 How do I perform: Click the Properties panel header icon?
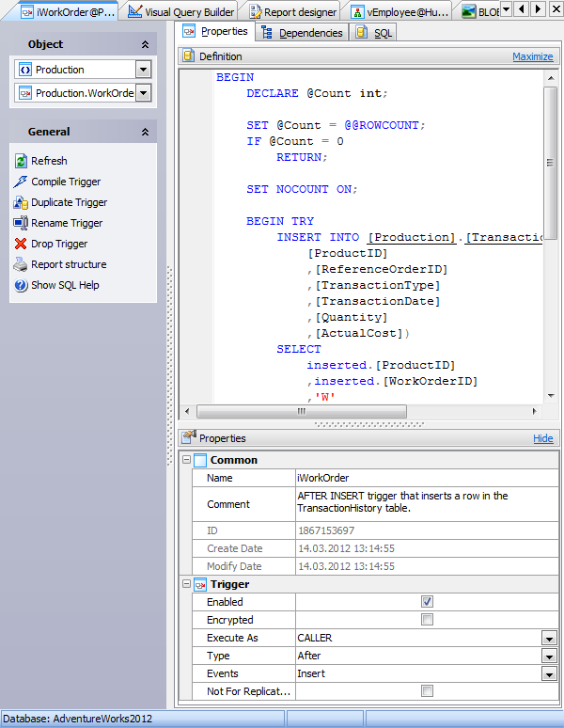pyautogui.click(x=189, y=437)
